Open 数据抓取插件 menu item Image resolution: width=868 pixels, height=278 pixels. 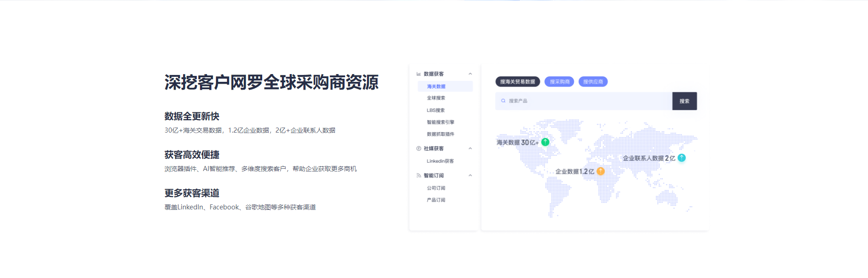tap(441, 134)
